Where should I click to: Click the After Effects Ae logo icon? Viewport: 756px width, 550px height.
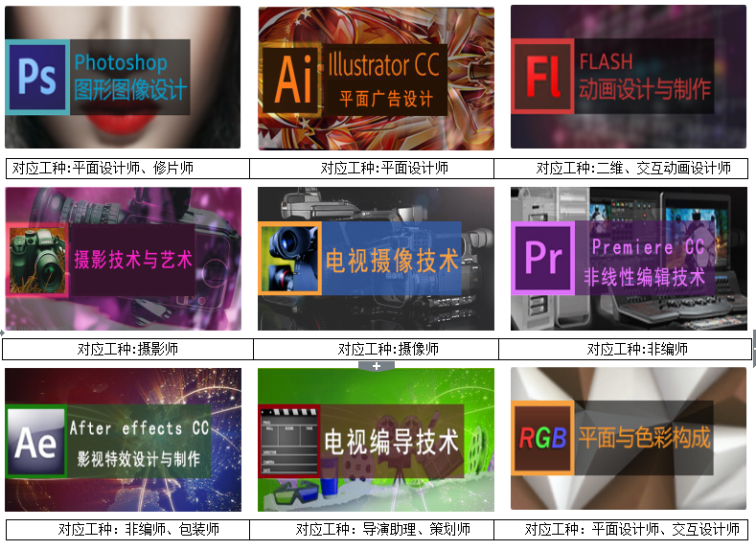36,442
